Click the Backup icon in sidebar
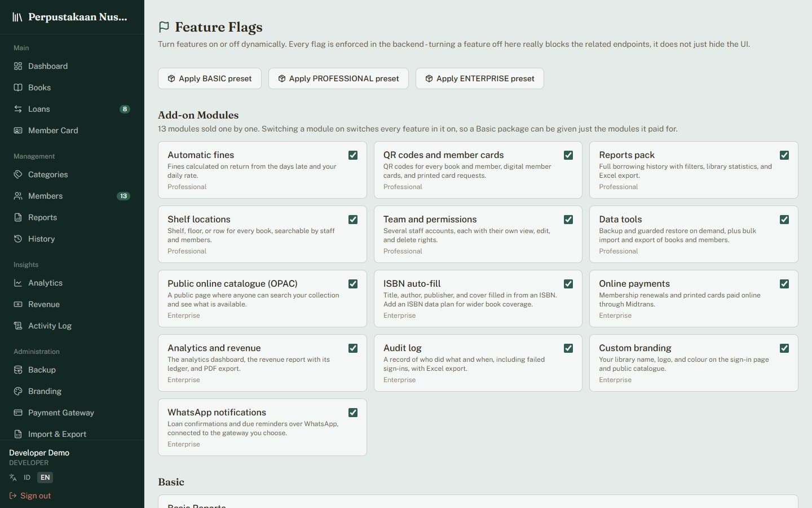The height and width of the screenshot is (508, 812). tap(18, 370)
